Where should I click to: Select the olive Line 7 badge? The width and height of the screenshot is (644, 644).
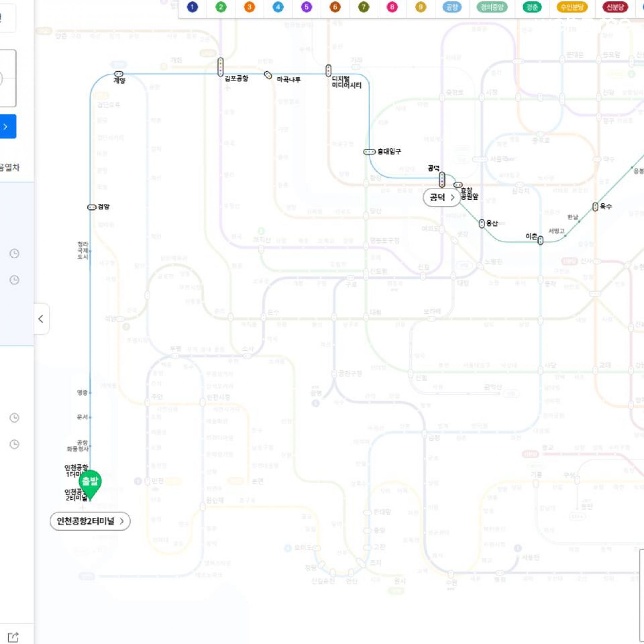[364, 7]
